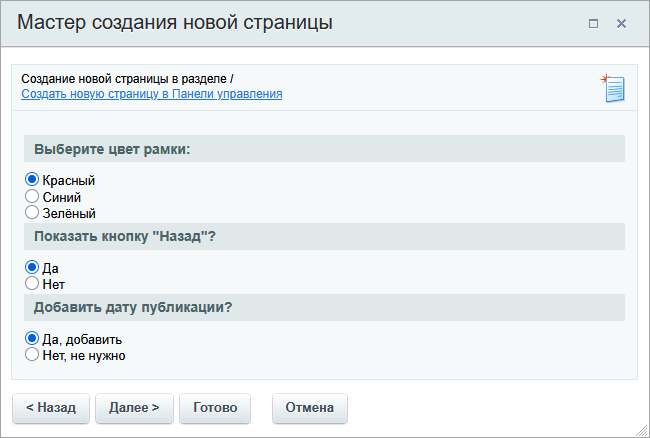Choose Синий as the frame color
The height and width of the screenshot is (438, 650).
point(32,197)
